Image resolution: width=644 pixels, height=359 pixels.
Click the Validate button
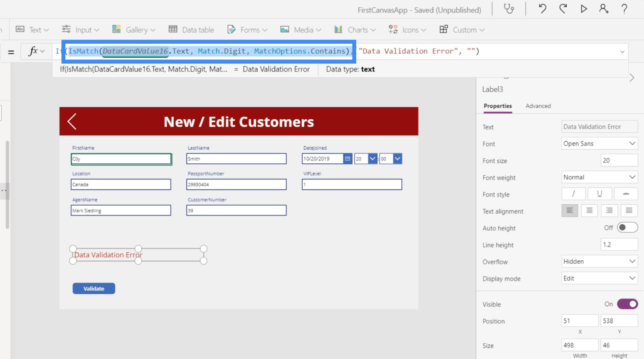click(x=94, y=288)
